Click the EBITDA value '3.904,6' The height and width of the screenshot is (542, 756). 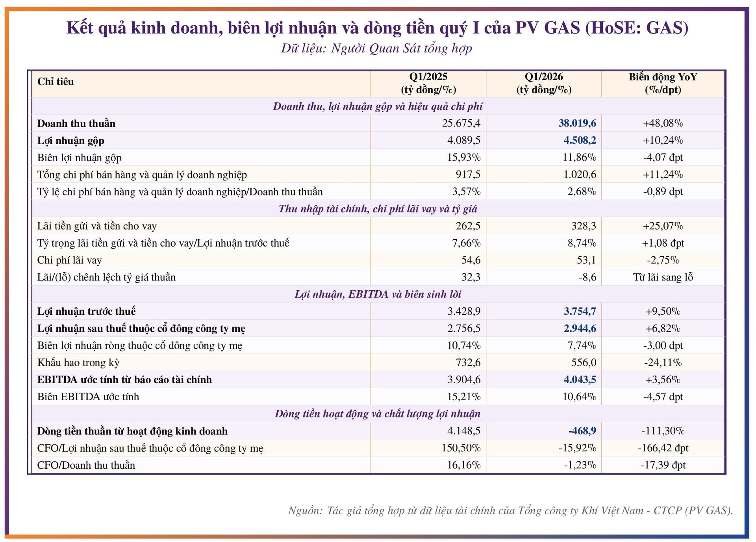[x=464, y=380]
